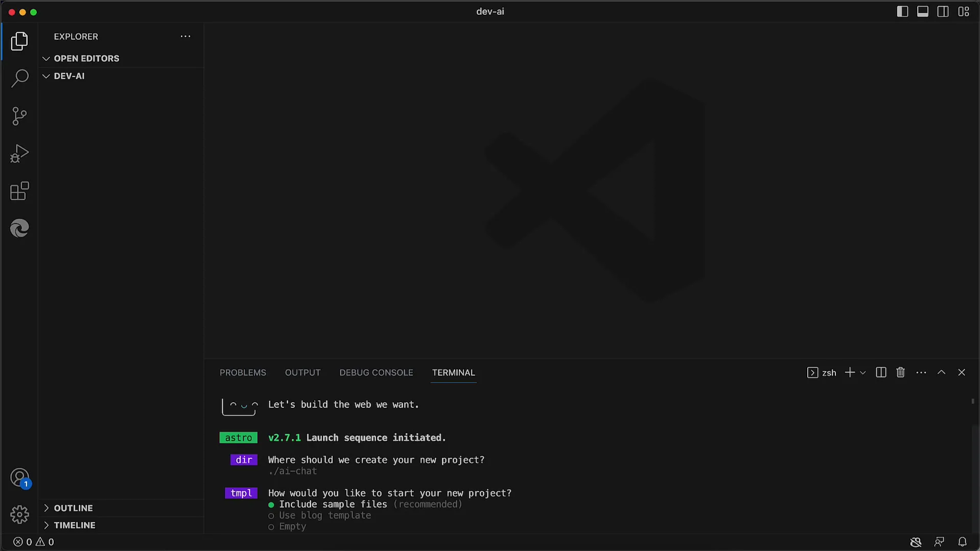Viewport: 980px width, 551px height.
Task: Select the Terminal tab
Action: coord(453,373)
